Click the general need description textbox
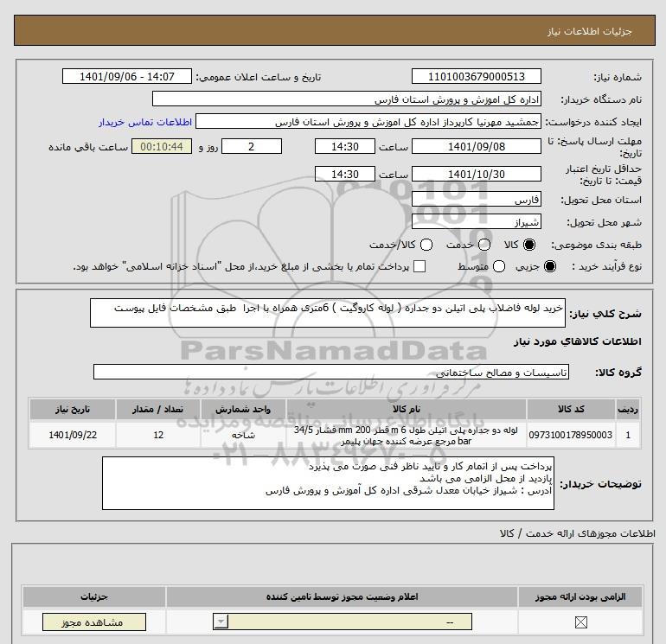The image size is (666, 644). pos(328,313)
